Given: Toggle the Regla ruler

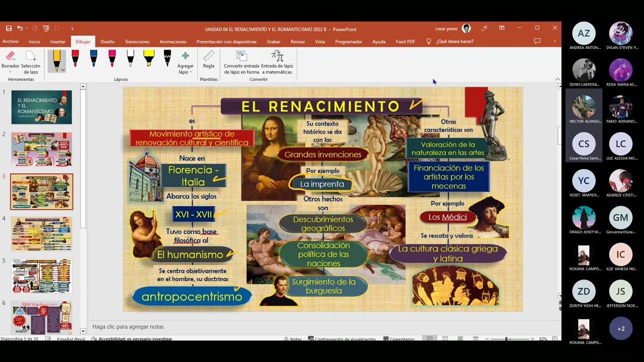Looking at the screenshot, I should 209,59.
